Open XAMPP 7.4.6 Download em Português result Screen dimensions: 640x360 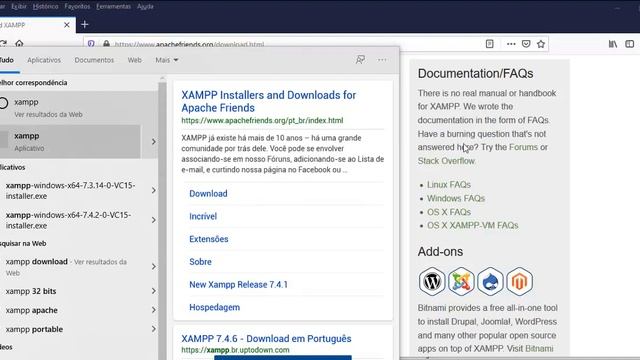[x=266, y=338]
